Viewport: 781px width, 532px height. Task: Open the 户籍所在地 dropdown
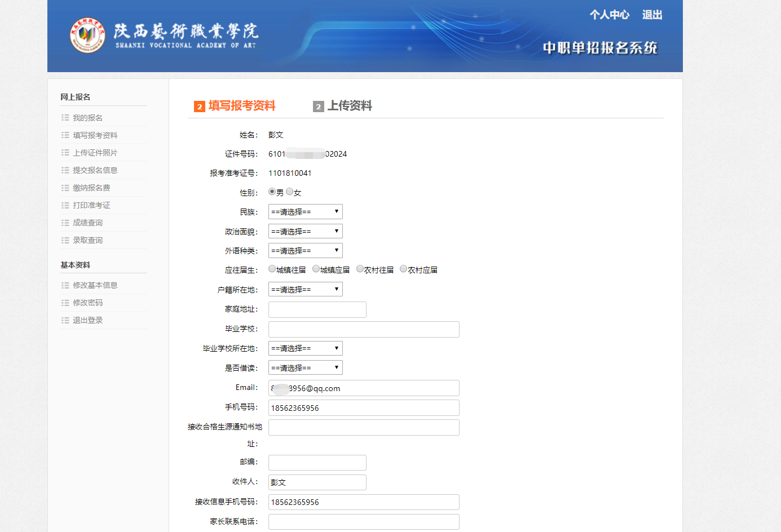click(306, 289)
